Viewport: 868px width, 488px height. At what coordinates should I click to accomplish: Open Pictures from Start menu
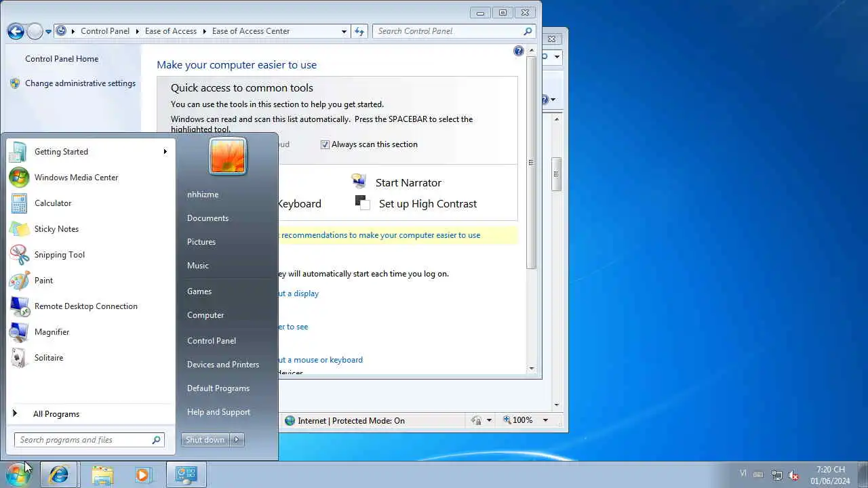click(x=201, y=242)
